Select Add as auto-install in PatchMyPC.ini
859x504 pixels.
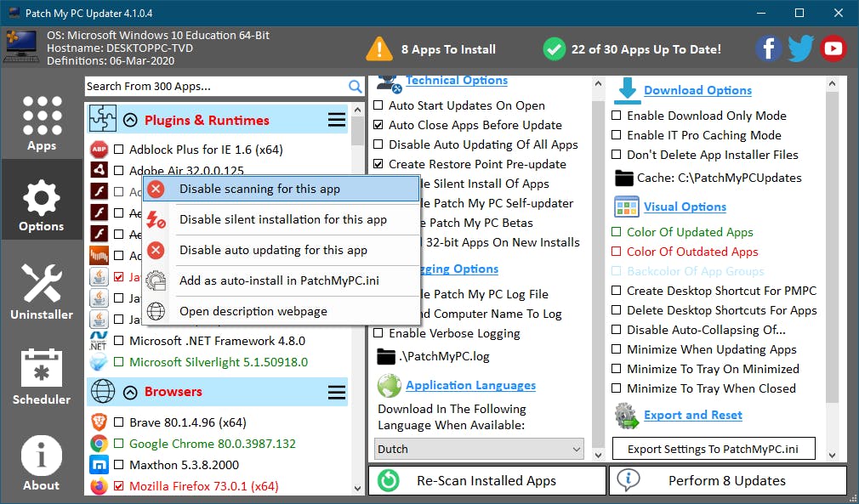281,280
